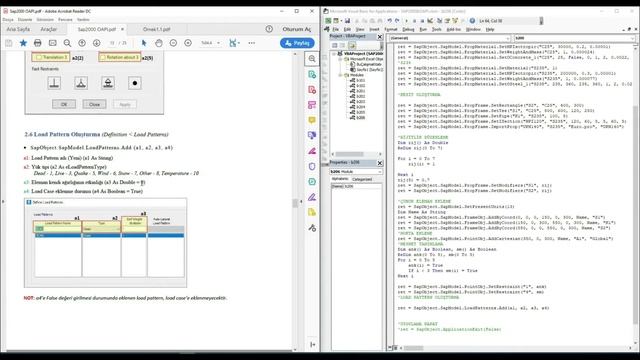Click the code window's horizontal scrollbar thumb
The height and width of the screenshot is (360, 640).
pos(413,348)
